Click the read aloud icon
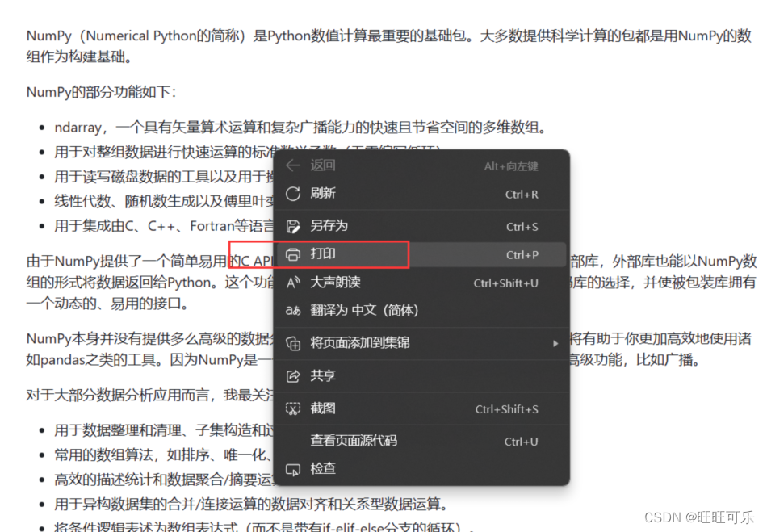The width and height of the screenshot is (767, 532). tap(293, 283)
